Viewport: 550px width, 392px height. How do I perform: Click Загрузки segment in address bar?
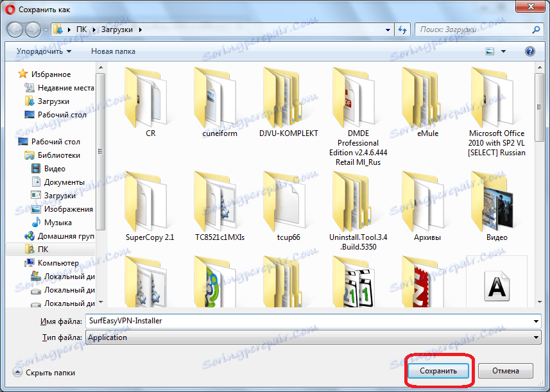click(117, 30)
